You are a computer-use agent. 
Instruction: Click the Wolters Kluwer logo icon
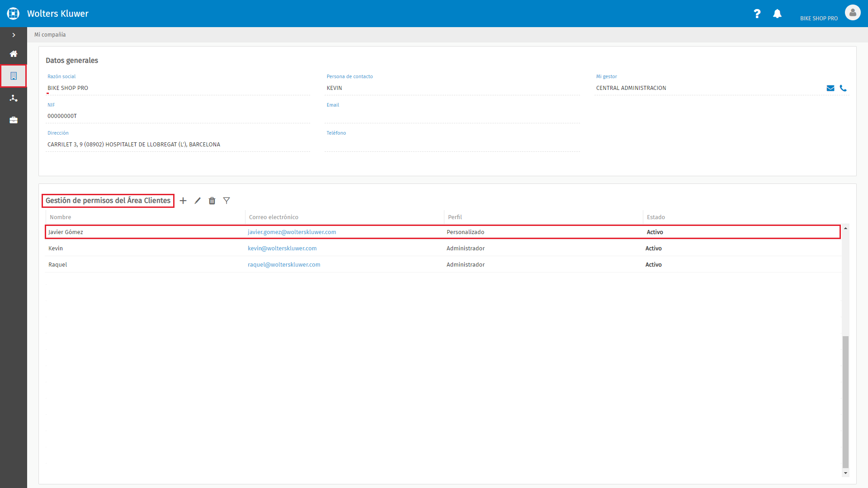coord(13,14)
